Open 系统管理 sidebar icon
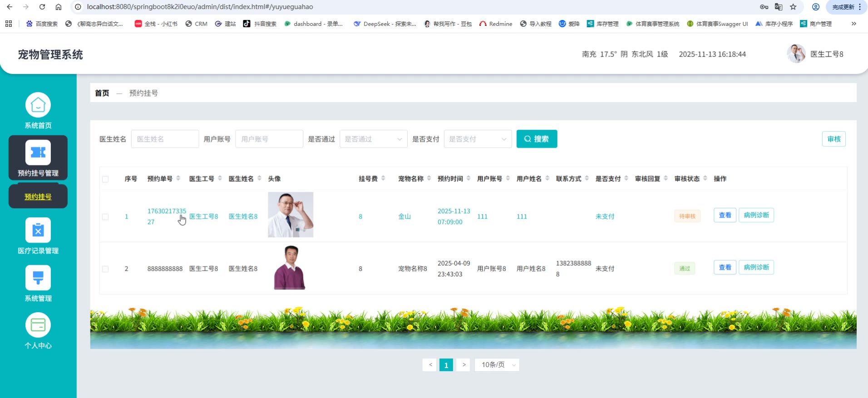 (38, 278)
